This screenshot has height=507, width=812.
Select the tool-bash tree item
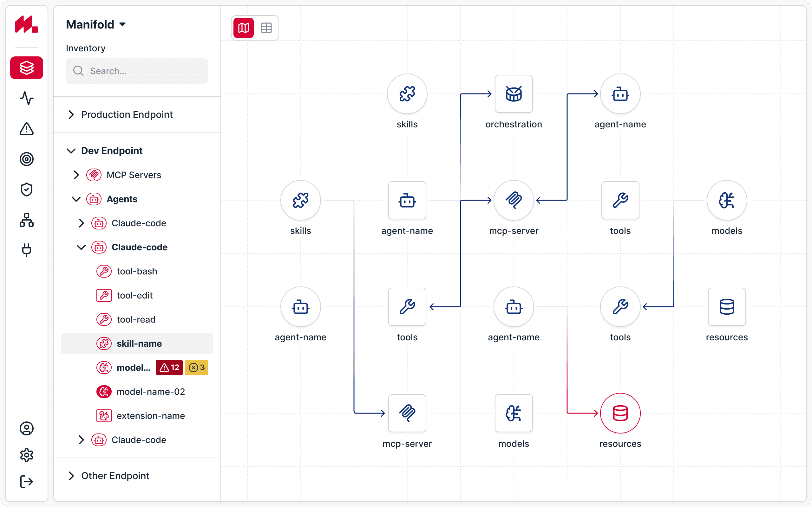tap(137, 271)
